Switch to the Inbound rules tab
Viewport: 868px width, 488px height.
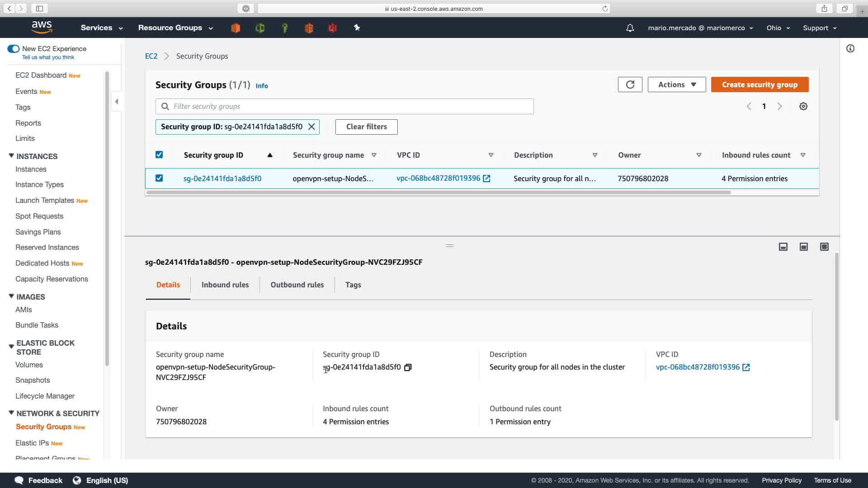225,285
